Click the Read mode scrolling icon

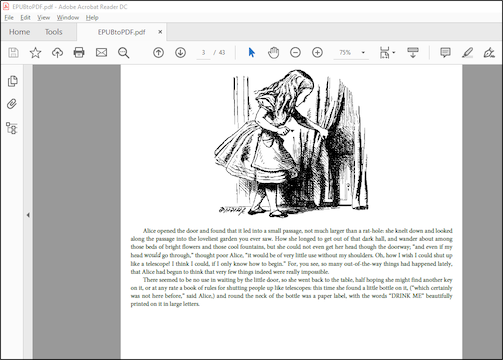[x=413, y=53]
